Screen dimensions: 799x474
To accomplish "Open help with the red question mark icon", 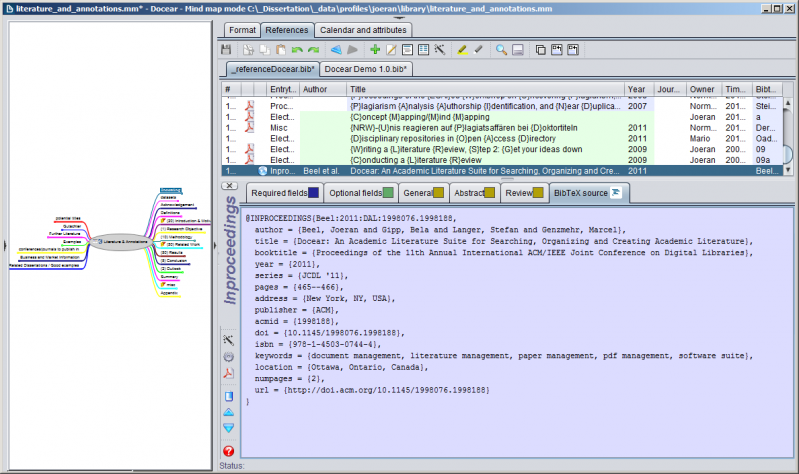I will click(229, 451).
